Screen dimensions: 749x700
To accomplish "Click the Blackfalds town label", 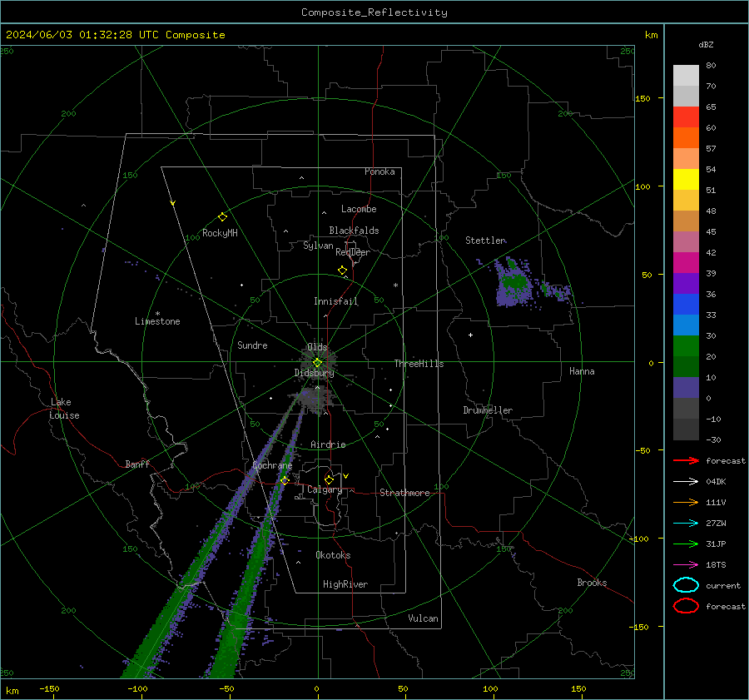I will 354,231.
